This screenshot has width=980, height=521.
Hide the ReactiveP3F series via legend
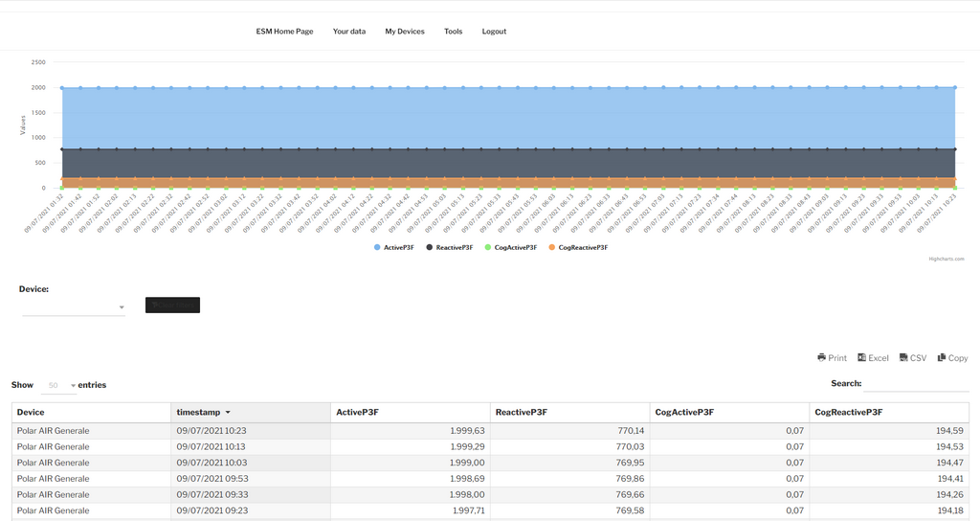tap(449, 248)
